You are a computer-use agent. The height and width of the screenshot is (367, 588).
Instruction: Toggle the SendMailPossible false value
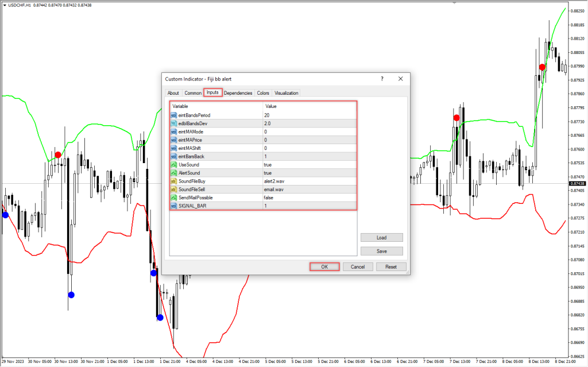click(x=310, y=198)
